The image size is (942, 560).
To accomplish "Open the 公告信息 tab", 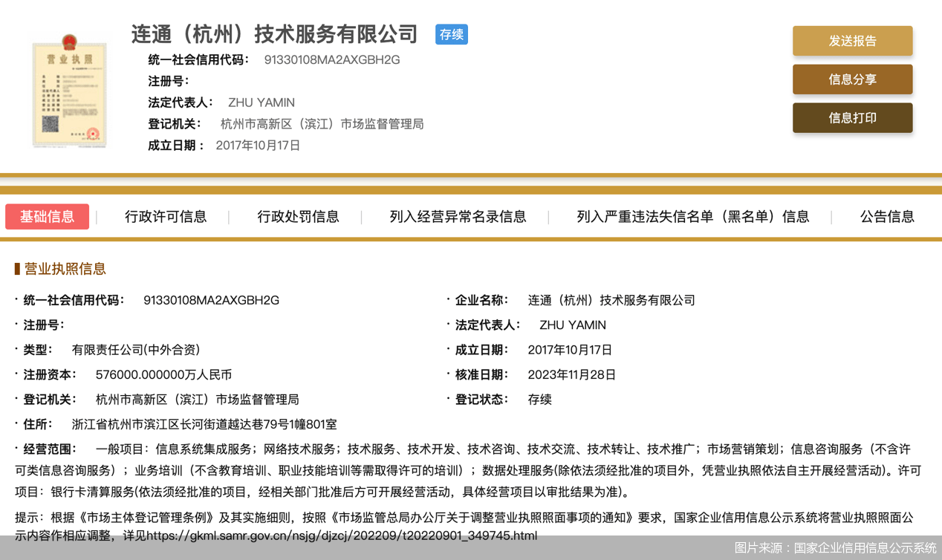I will [887, 217].
